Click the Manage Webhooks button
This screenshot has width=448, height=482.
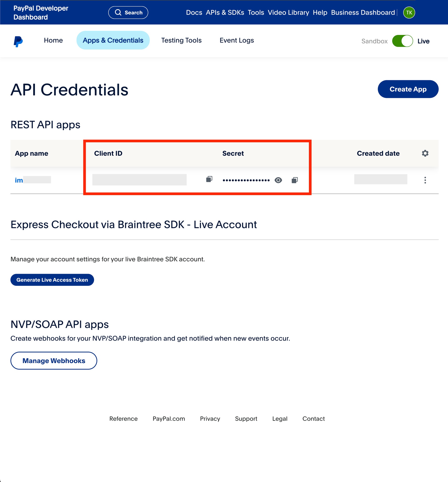point(54,361)
